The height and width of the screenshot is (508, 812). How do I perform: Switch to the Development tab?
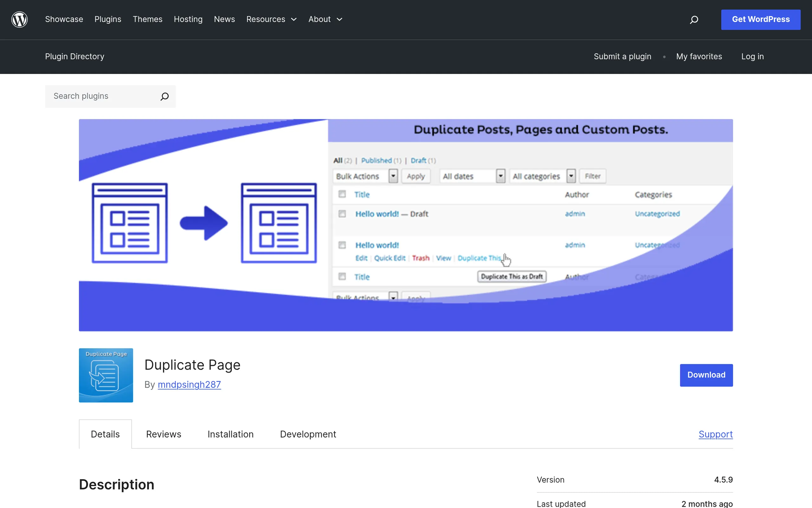click(x=308, y=434)
